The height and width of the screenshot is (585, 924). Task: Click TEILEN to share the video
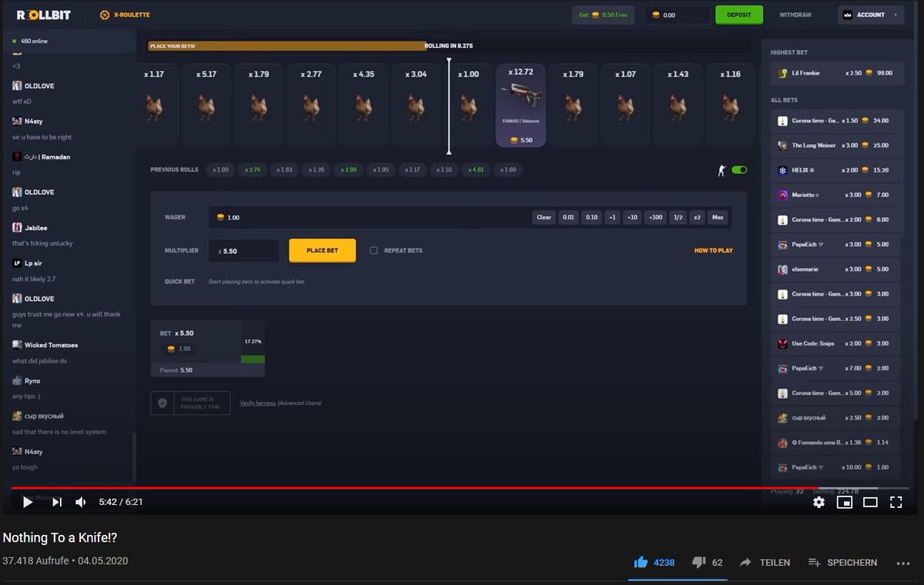765,563
